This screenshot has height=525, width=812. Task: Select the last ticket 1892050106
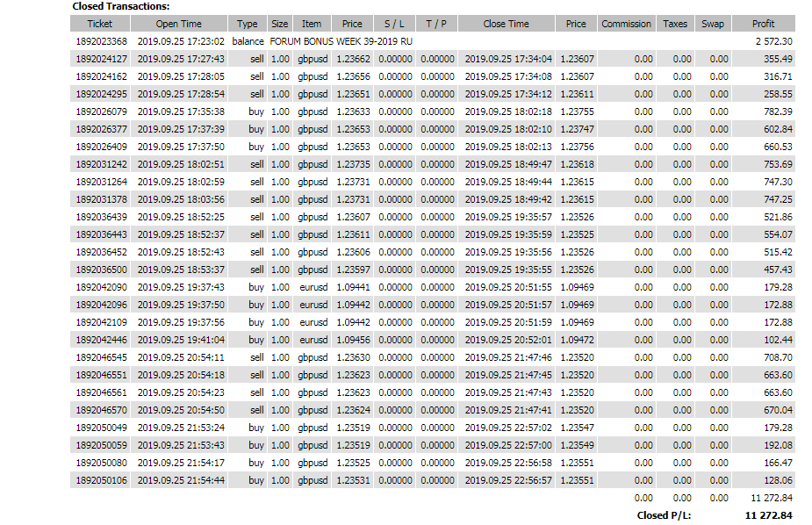click(x=101, y=480)
